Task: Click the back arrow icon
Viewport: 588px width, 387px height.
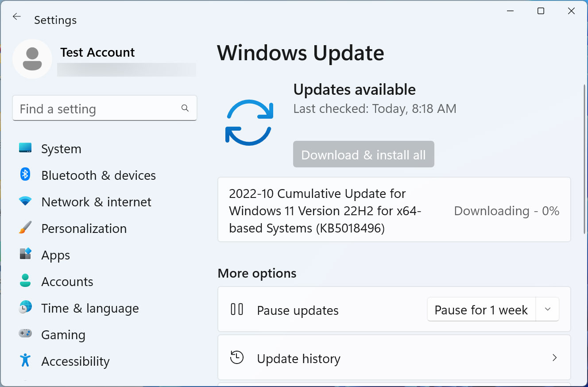Action: click(x=16, y=17)
